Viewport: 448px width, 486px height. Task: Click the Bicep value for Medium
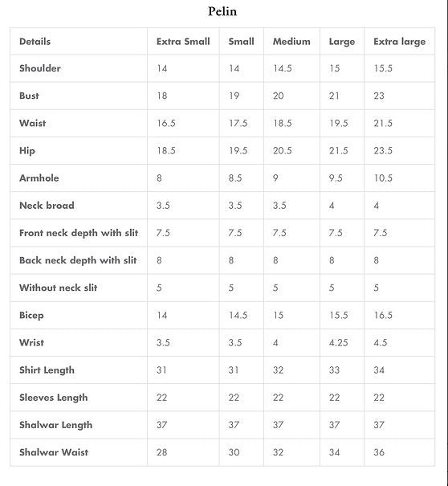pyautogui.click(x=279, y=315)
